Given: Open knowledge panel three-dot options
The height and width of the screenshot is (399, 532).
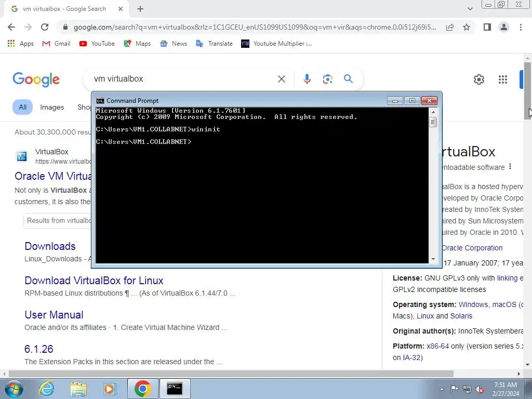Looking at the screenshot, I should [510, 167].
